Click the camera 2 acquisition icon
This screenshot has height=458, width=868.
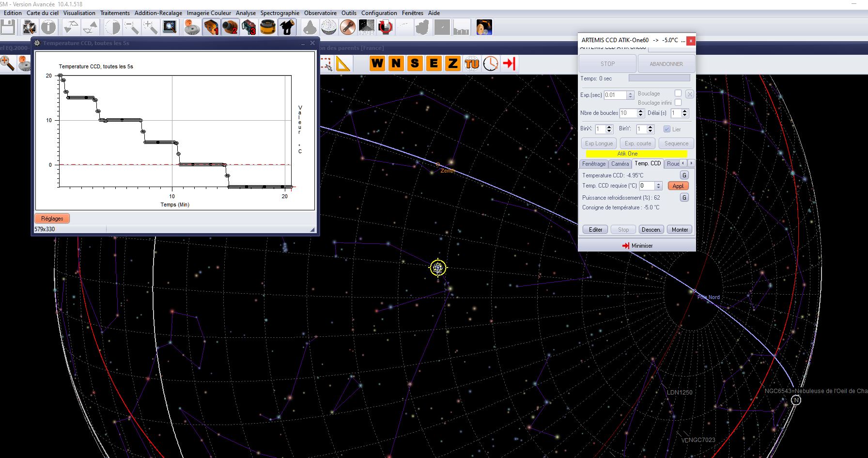[230, 27]
